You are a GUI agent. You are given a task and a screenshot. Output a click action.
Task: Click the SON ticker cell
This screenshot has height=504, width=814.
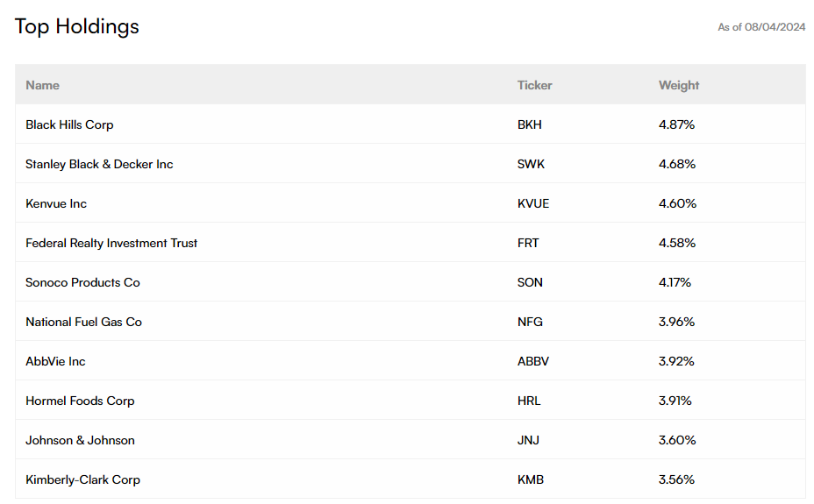530,282
